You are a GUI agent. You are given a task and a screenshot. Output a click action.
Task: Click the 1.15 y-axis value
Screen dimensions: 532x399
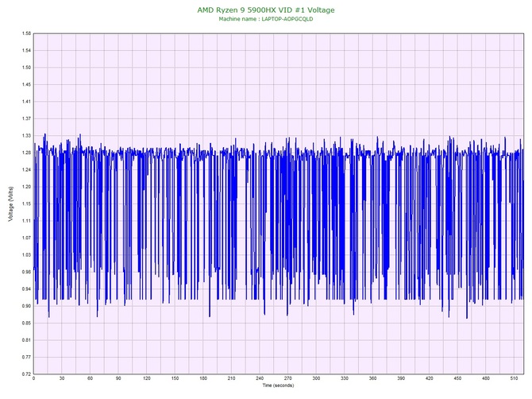tap(26, 203)
